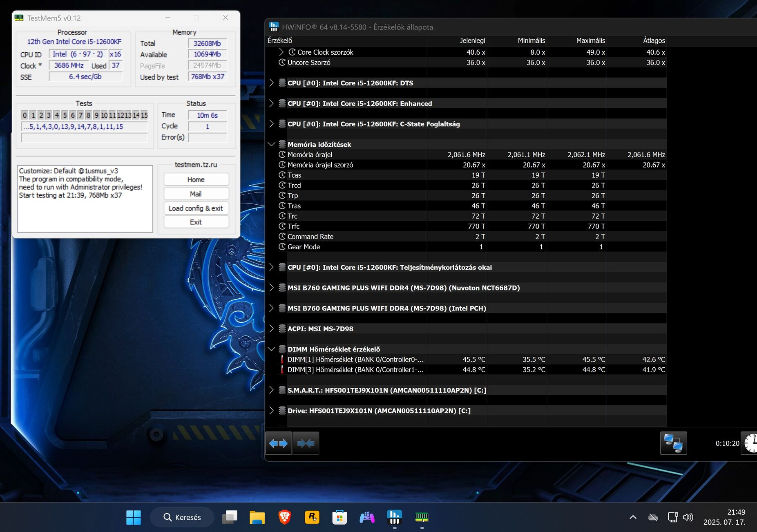Expand C-State Foglaltság group
757x532 pixels.
point(271,124)
